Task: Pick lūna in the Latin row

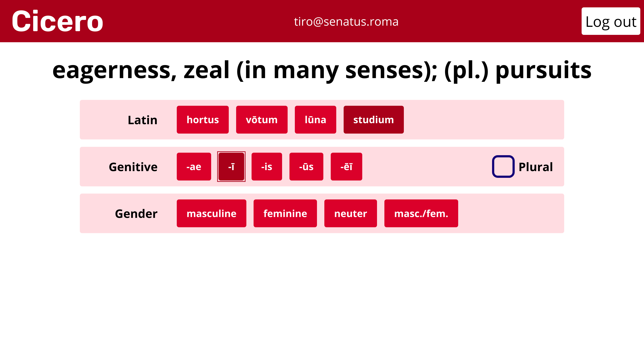Action: pos(315,120)
